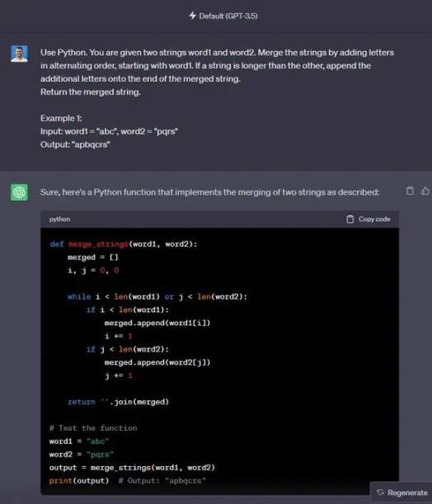Click the clipboard icon beside Copy code

(x=350, y=219)
